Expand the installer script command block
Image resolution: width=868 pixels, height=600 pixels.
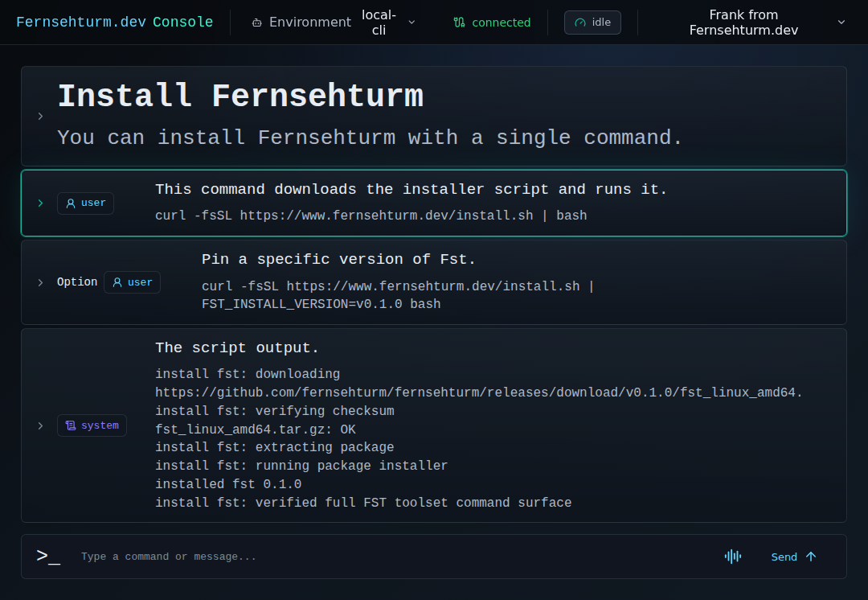pyautogui.click(x=40, y=203)
